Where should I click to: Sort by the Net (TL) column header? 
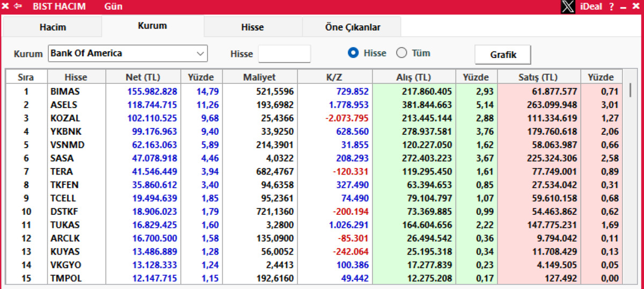coord(143,77)
